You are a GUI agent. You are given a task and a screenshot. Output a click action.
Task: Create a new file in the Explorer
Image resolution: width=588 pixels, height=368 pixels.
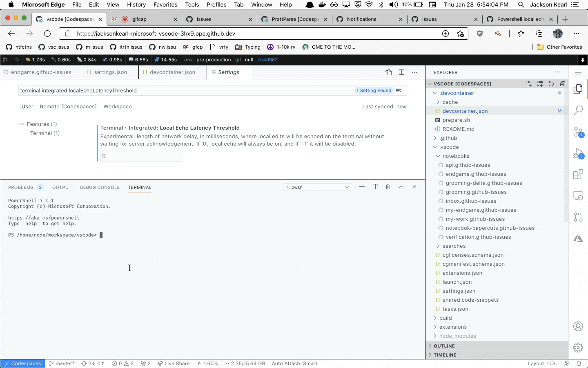[528, 84]
